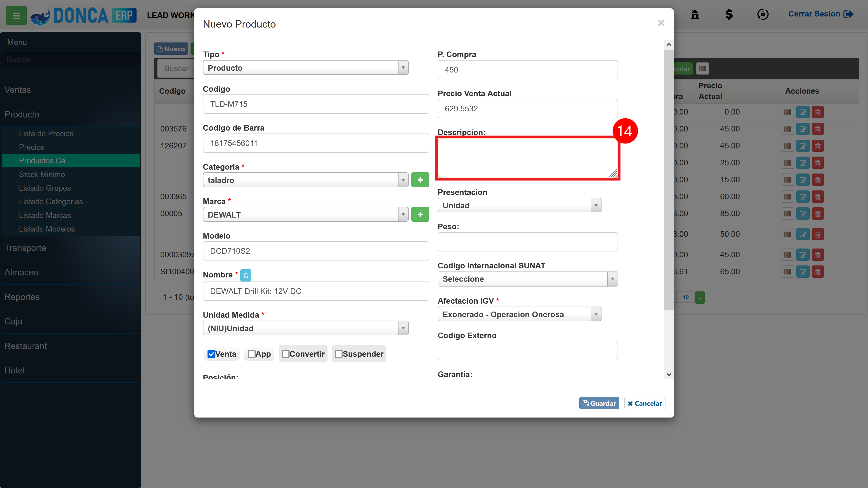Screen dimensions: 868x488
Task: Click barcode icon in the dark toolbar
Action: coord(703,69)
